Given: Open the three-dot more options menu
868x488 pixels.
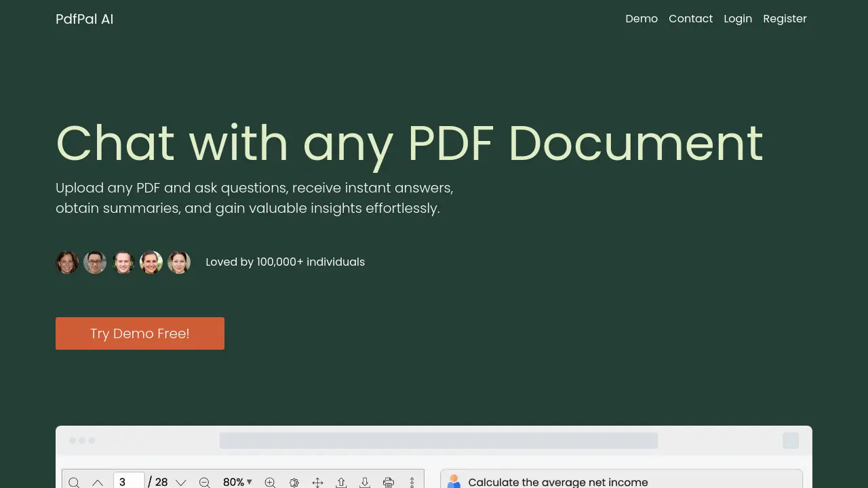Looking at the screenshot, I should [x=412, y=482].
